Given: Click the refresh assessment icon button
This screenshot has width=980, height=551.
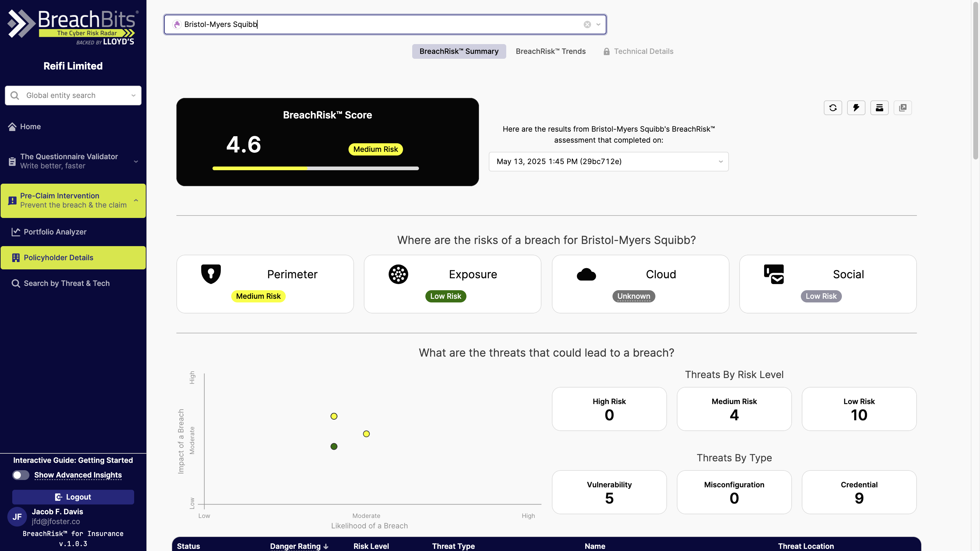Looking at the screenshot, I should click(833, 108).
